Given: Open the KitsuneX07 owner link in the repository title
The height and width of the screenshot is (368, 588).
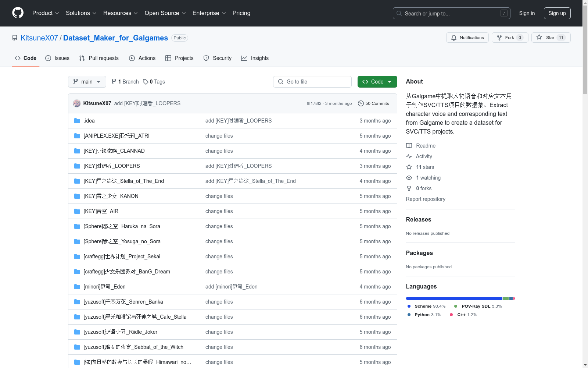Looking at the screenshot, I should [39, 38].
